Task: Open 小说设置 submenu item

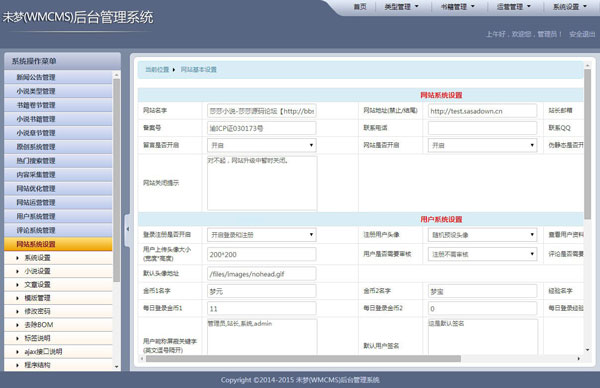Action: coord(58,271)
